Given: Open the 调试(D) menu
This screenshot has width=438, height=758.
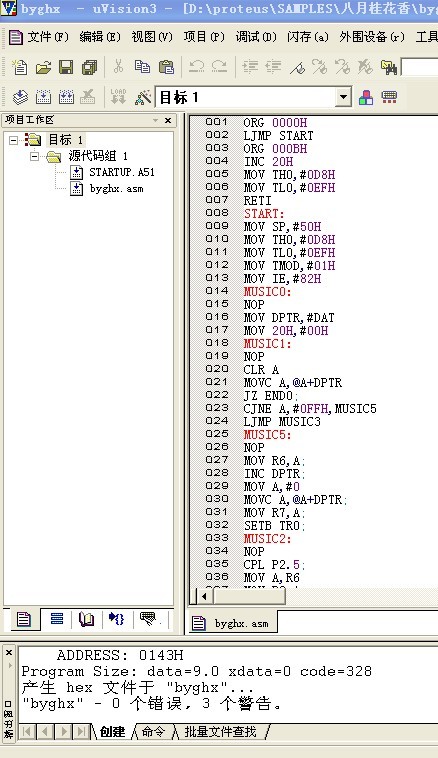Looking at the screenshot, I should (256, 37).
